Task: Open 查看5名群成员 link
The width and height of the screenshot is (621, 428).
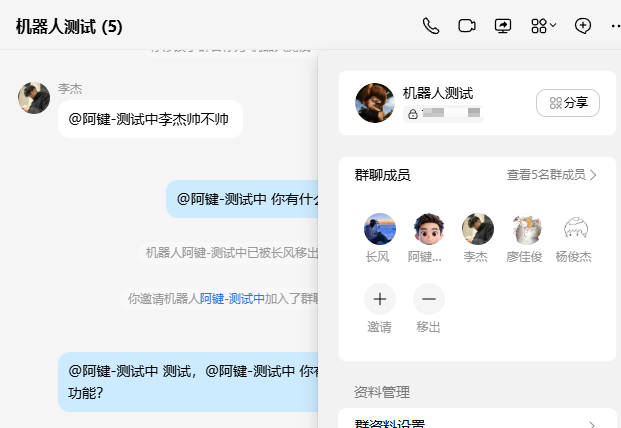Action: point(546,175)
